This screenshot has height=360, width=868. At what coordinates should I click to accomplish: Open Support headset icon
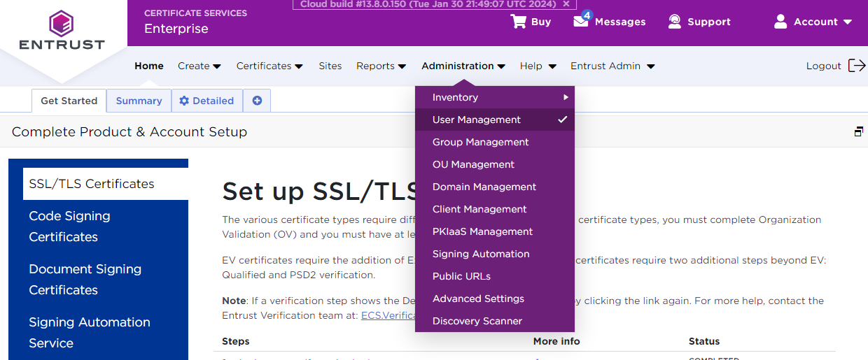click(x=675, y=22)
